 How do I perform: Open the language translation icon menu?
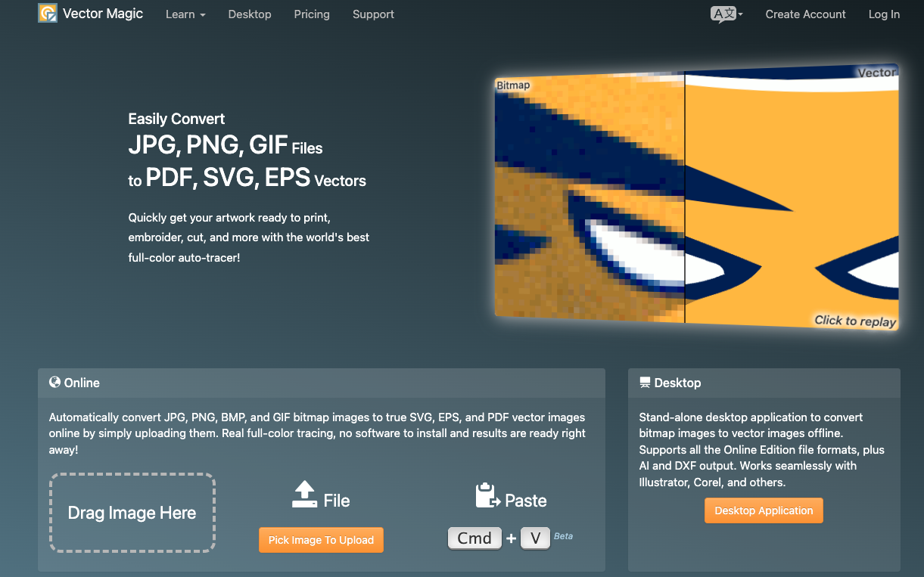point(723,14)
